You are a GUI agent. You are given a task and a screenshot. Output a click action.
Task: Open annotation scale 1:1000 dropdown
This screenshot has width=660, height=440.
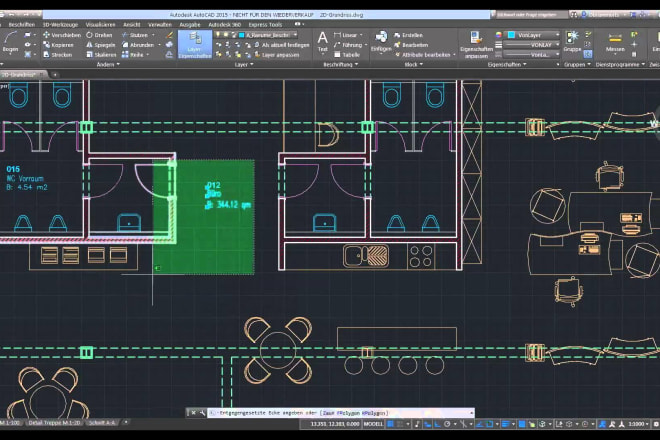[x=639, y=424]
